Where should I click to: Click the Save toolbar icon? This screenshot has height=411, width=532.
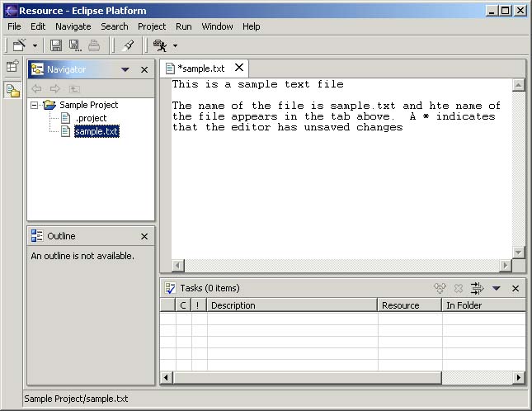coord(56,45)
